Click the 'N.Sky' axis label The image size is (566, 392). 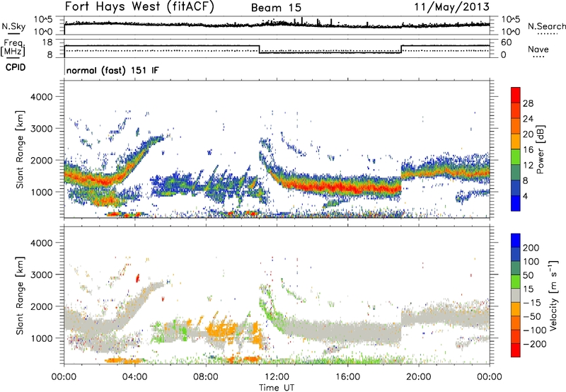point(13,26)
